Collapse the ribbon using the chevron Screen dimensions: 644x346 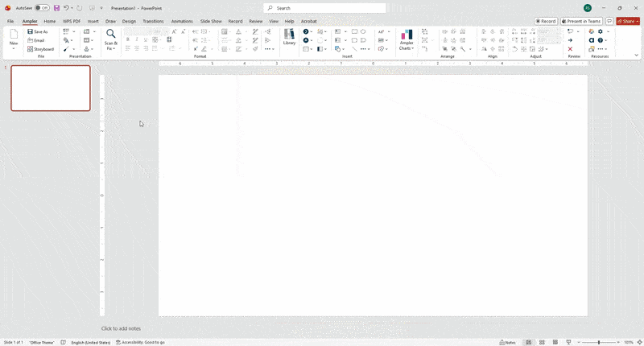pos(637,56)
